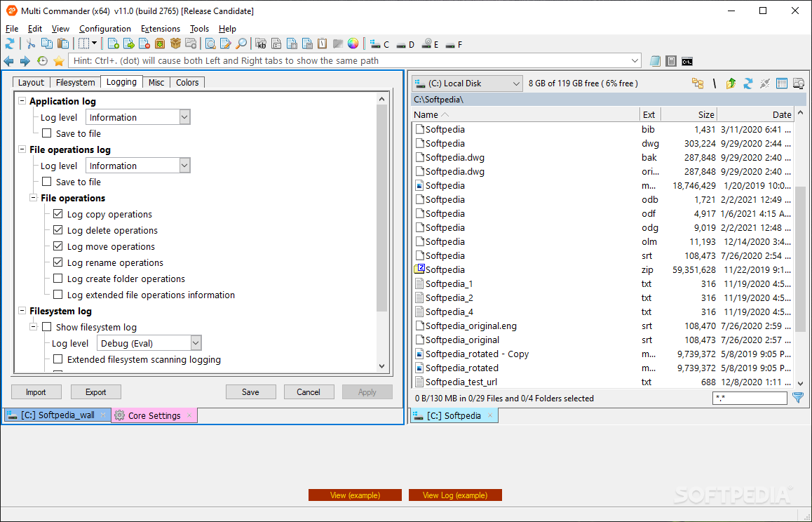Open Tools menu
Screen dimensions: 812x522
point(199,29)
